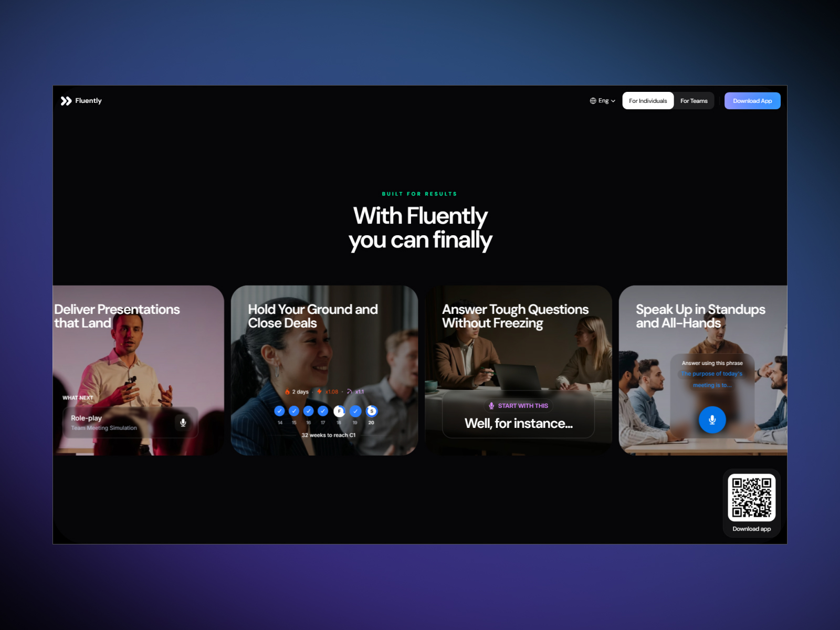Image resolution: width=840 pixels, height=630 pixels.
Task: Click the checked circle for day 16
Action: (309, 411)
